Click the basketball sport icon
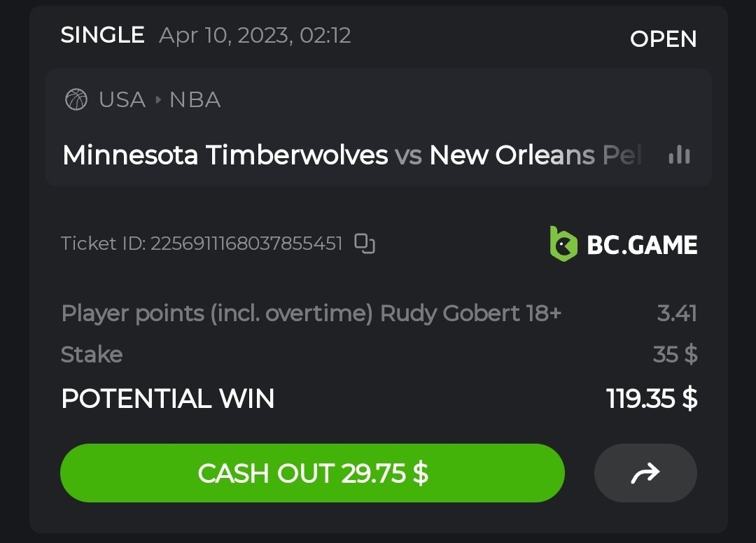Image resolution: width=756 pixels, height=543 pixels. pyautogui.click(x=76, y=99)
